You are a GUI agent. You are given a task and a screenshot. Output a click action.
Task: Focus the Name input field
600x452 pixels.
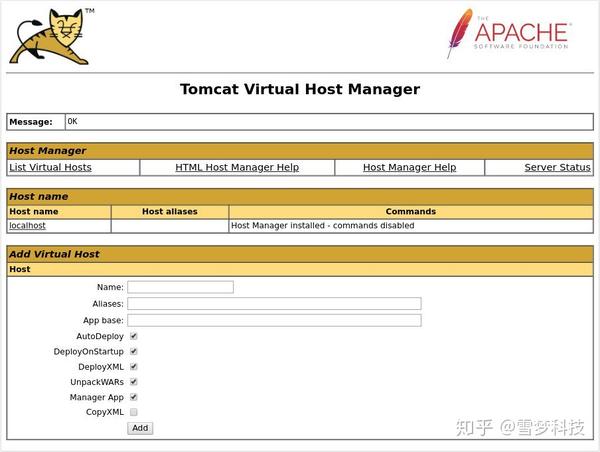point(180,287)
